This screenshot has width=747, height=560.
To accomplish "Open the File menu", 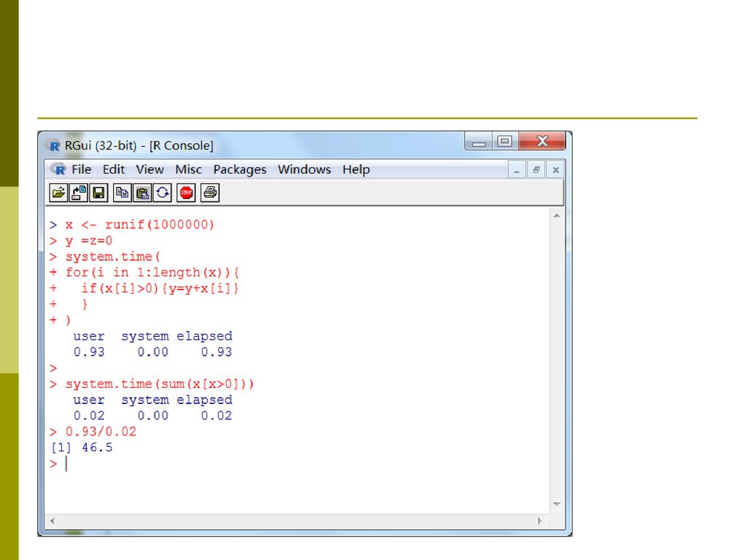I will pos(82,169).
